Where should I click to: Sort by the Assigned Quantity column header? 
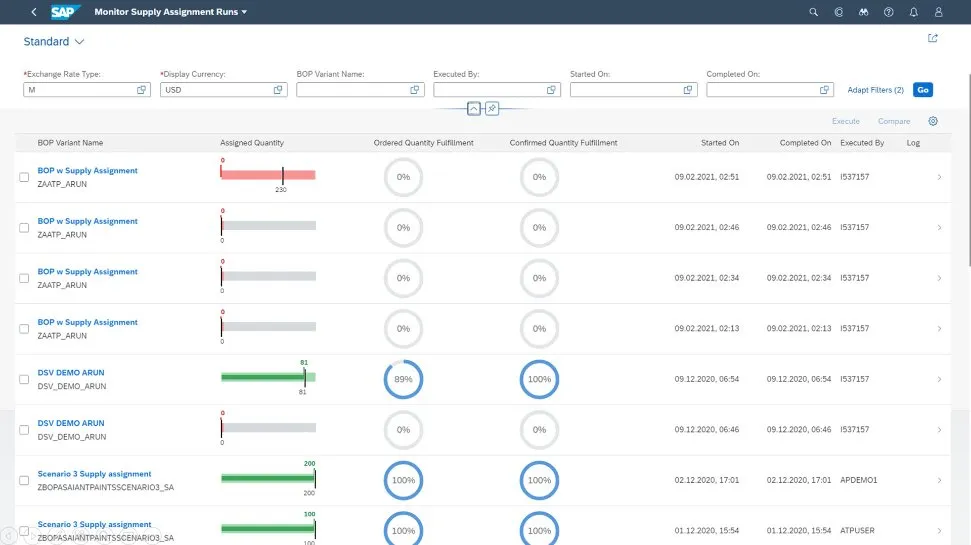[x=252, y=143]
